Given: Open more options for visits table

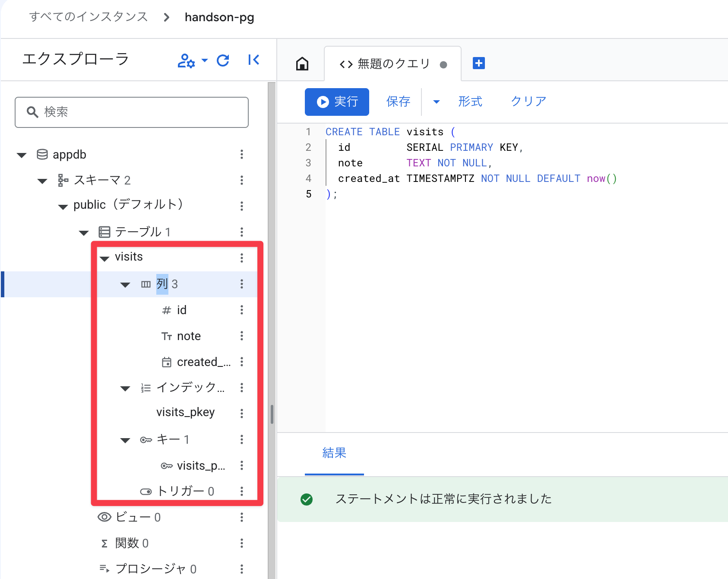Looking at the screenshot, I should click(x=242, y=258).
